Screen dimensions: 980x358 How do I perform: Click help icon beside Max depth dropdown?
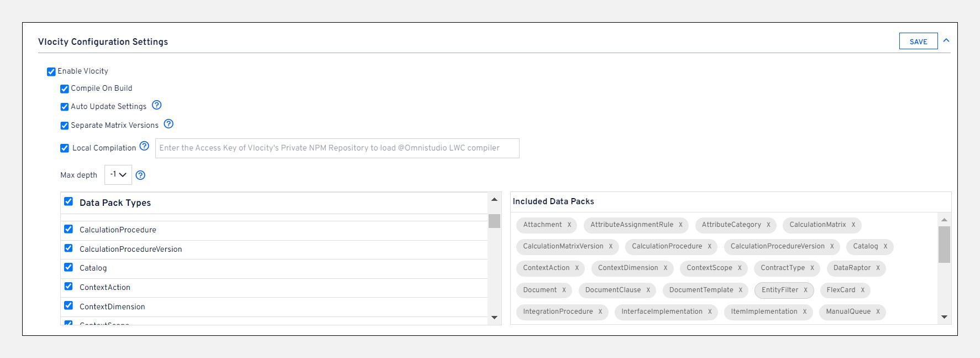(x=140, y=175)
